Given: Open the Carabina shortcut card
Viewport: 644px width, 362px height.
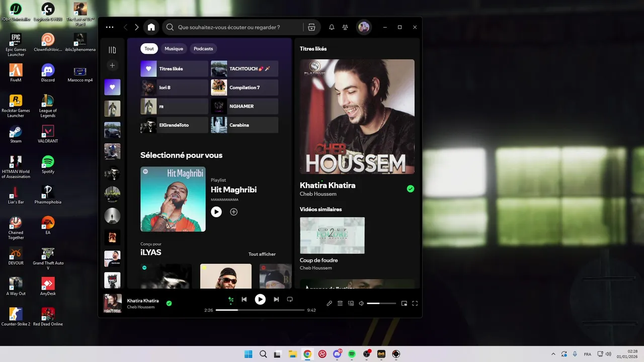Looking at the screenshot, I should coord(245,125).
